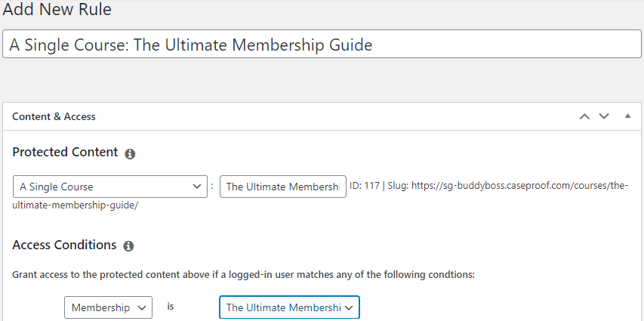Open the Membership condition type dropdown
Viewport: 644px width, 321px height.
click(x=108, y=307)
